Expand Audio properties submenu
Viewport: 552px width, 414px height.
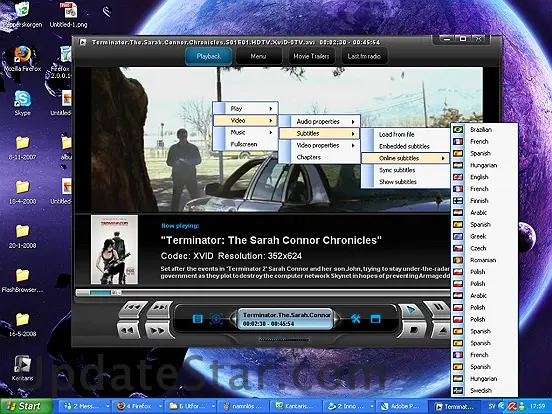(320, 121)
